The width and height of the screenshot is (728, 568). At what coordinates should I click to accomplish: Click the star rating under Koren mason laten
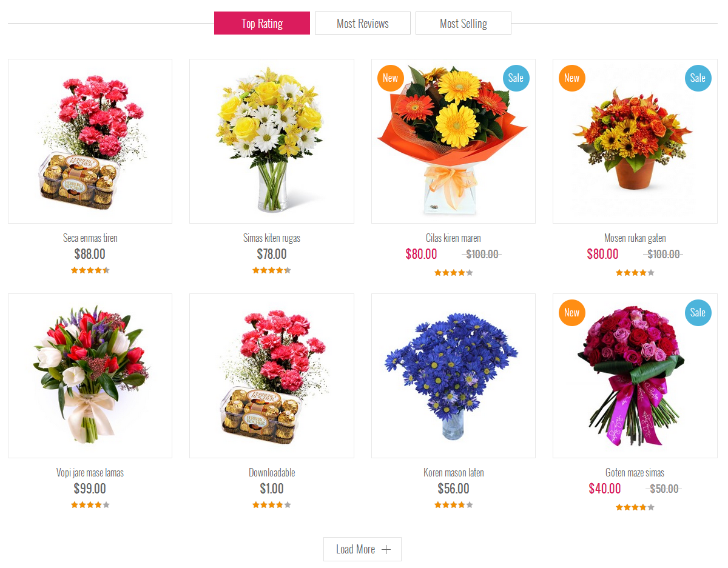(454, 505)
